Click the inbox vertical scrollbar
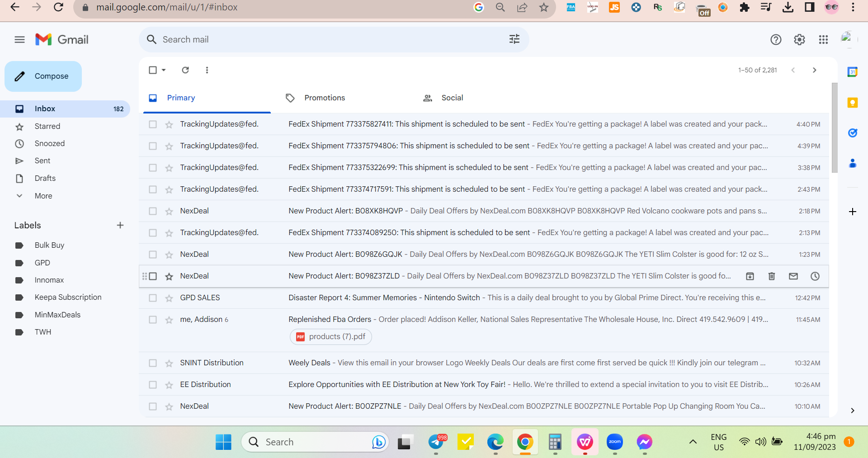868x458 pixels. pos(835,127)
